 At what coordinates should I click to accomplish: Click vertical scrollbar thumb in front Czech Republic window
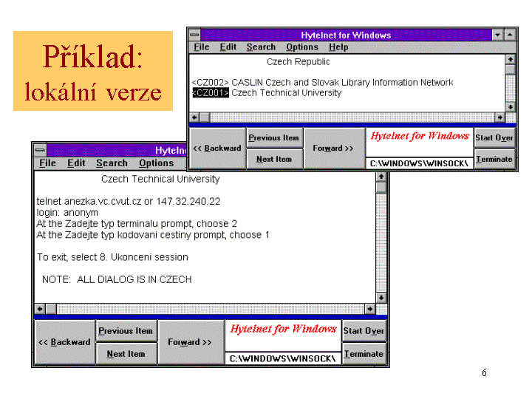[x=511, y=69]
